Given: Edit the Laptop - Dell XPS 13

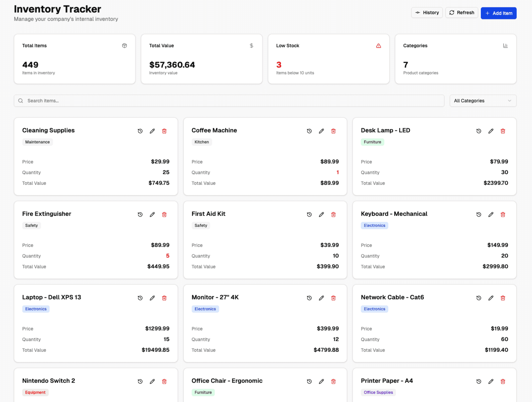Looking at the screenshot, I should point(152,298).
